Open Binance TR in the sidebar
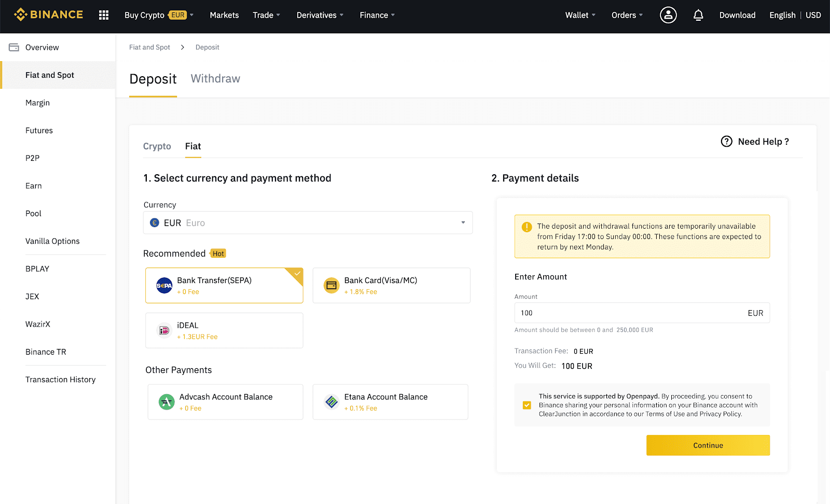The height and width of the screenshot is (504, 830). point(46,352)
